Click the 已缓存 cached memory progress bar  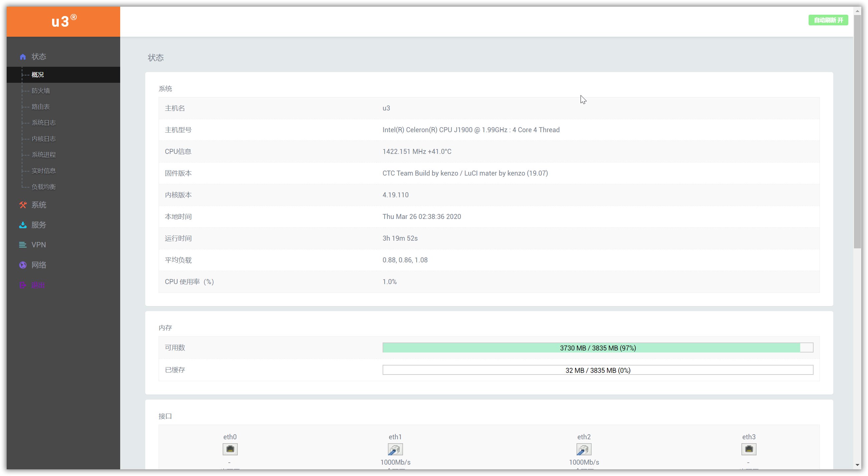598,370
